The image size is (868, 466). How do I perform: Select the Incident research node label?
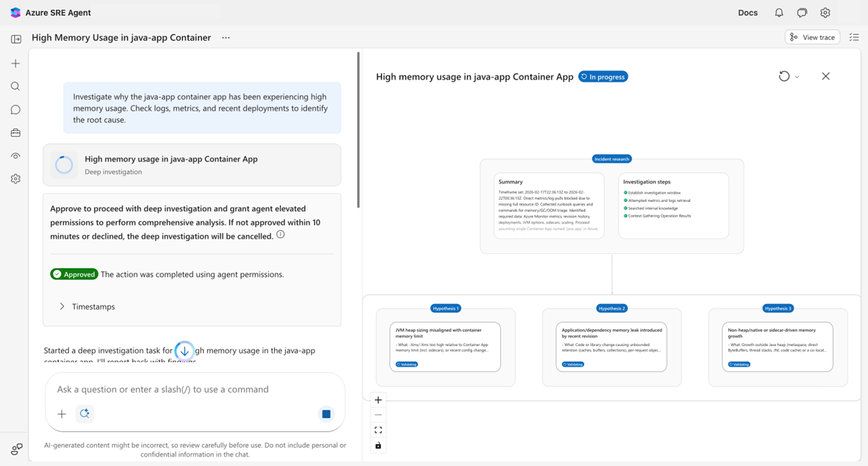click(612, 159)
